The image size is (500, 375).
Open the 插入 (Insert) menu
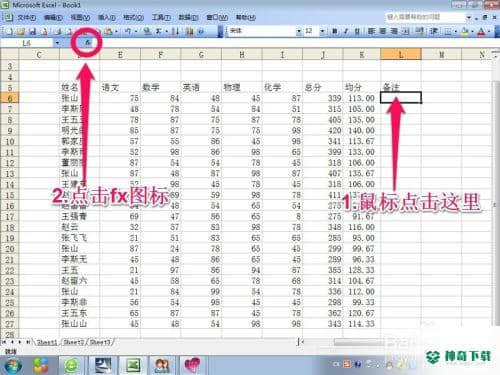point(107,17)
